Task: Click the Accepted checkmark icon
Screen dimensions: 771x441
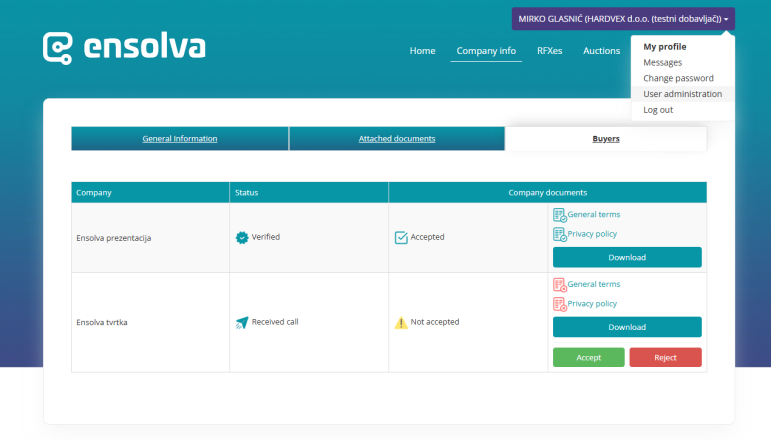Action: pos(401,238)
